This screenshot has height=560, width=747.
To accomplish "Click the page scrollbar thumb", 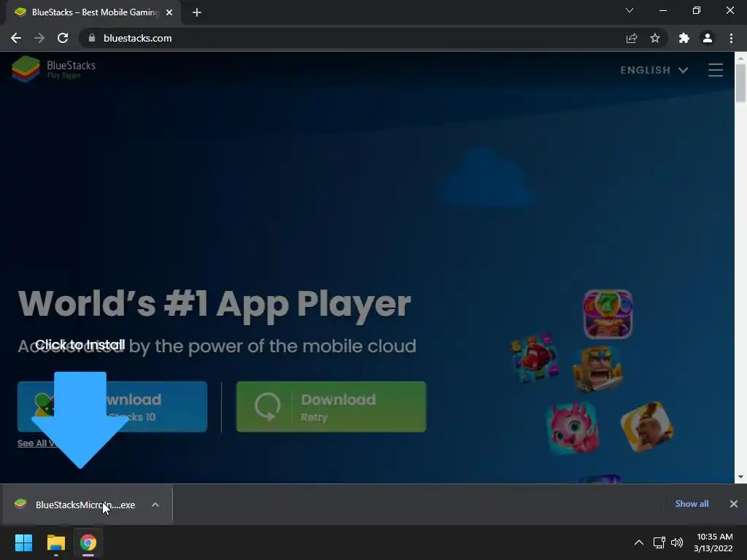I will click(740, 82).
